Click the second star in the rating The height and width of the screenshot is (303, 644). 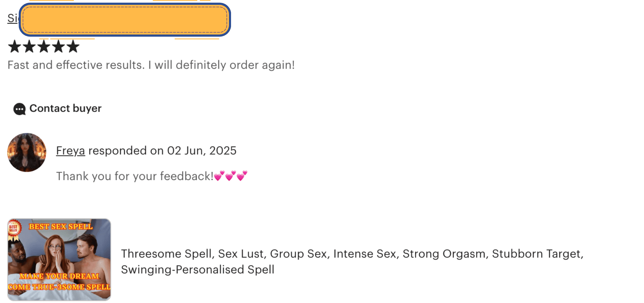point(29,46)
